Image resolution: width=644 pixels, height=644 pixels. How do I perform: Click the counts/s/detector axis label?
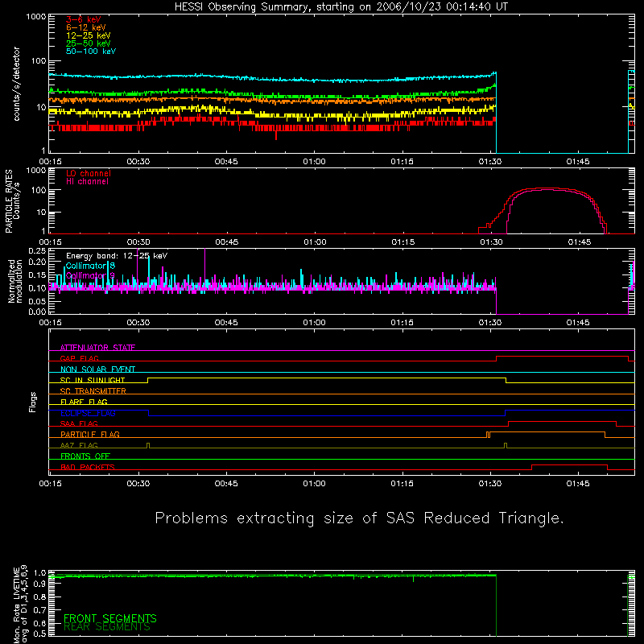tap(16, 84)
